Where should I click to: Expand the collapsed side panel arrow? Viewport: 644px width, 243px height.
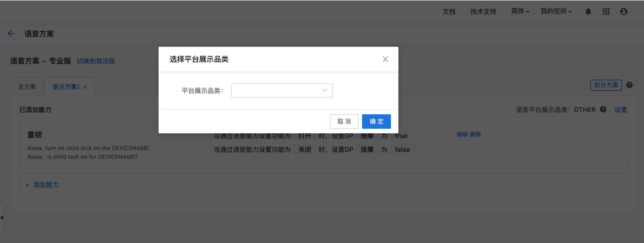point(2,217)
